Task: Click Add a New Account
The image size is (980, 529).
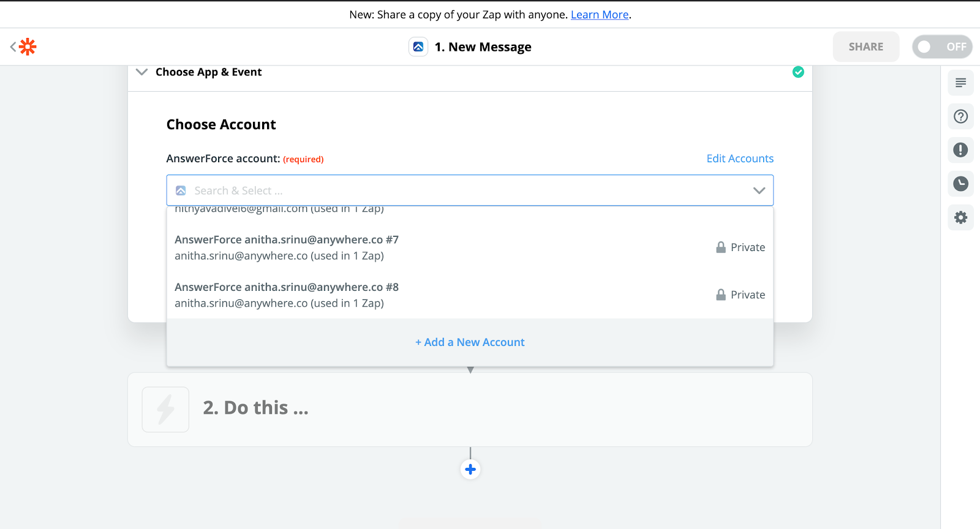Action: pos(470,342)
